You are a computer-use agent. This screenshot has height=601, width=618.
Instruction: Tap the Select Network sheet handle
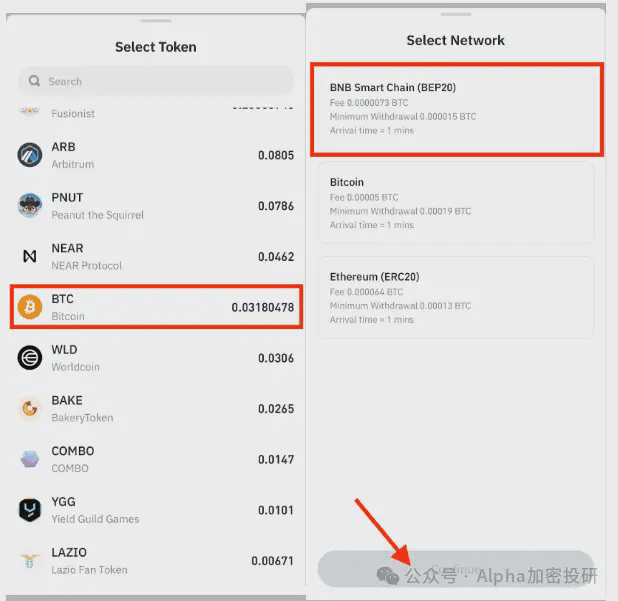pos(456,14)
